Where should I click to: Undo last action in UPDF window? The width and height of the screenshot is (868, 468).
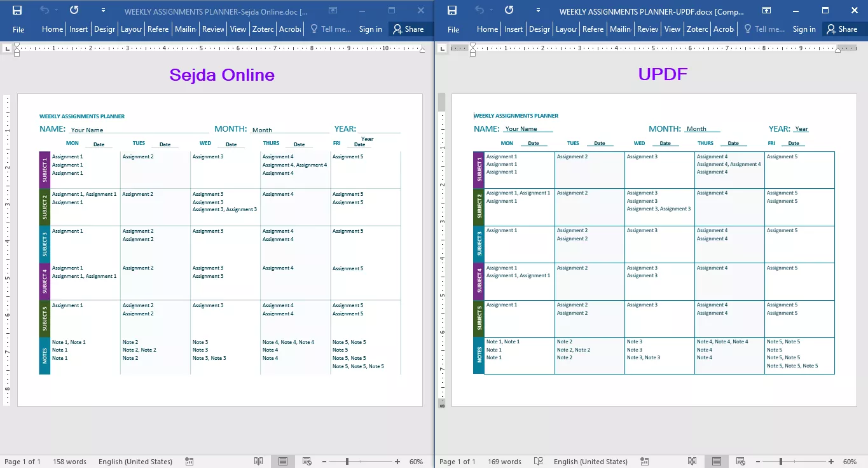(x=479, y=10)
